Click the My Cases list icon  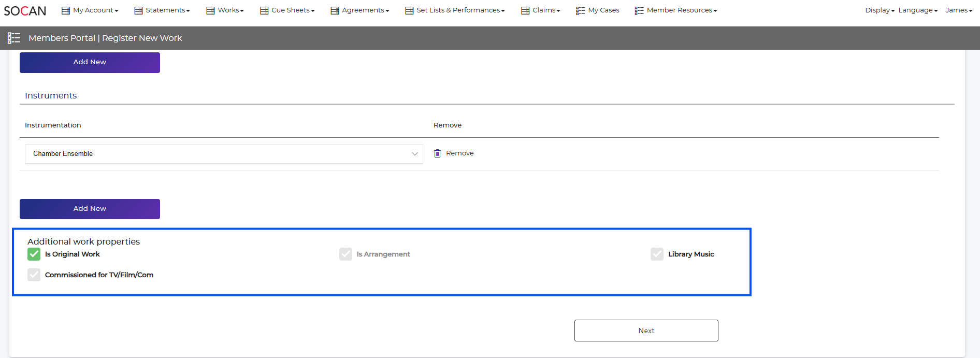click(x=580, y=10)
